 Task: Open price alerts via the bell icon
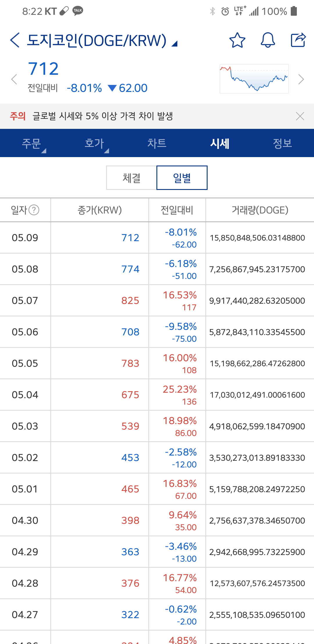[x=268, y=40]
